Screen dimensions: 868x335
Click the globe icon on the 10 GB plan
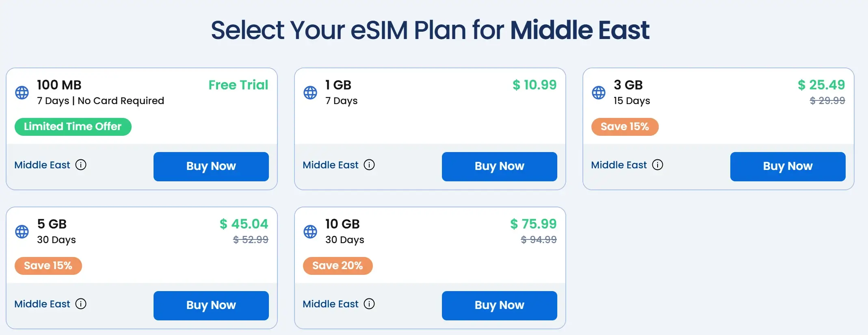pos(310,232)
